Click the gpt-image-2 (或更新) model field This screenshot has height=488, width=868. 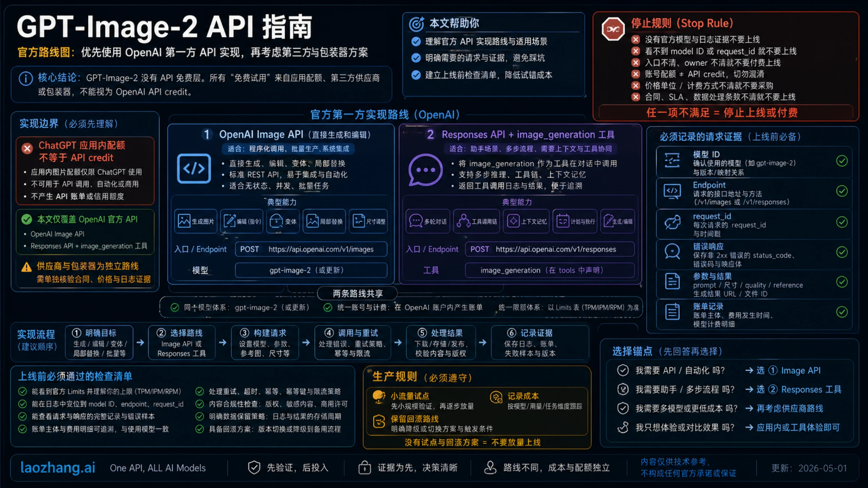point(311,270)
